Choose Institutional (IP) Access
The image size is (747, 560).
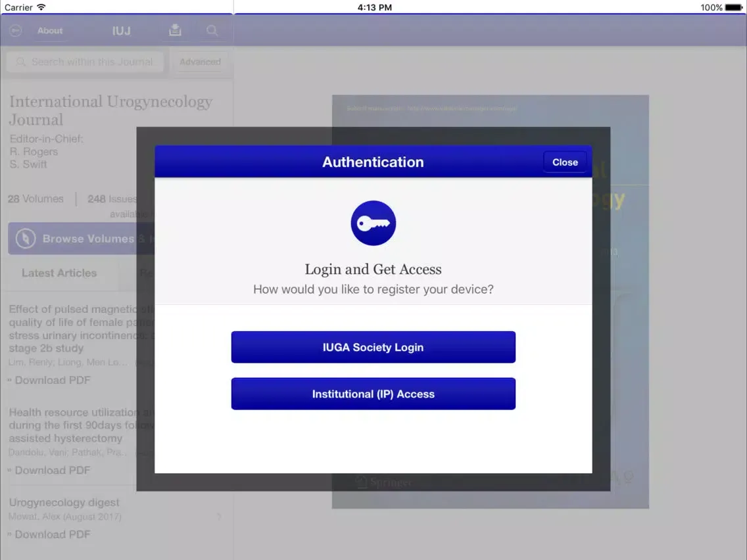tap(373, 394)
